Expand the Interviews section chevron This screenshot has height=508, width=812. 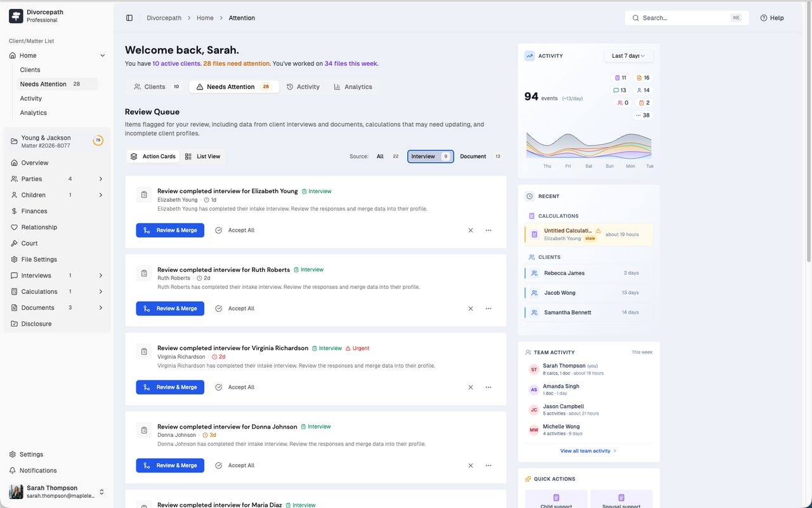click(x=101, y=276)
